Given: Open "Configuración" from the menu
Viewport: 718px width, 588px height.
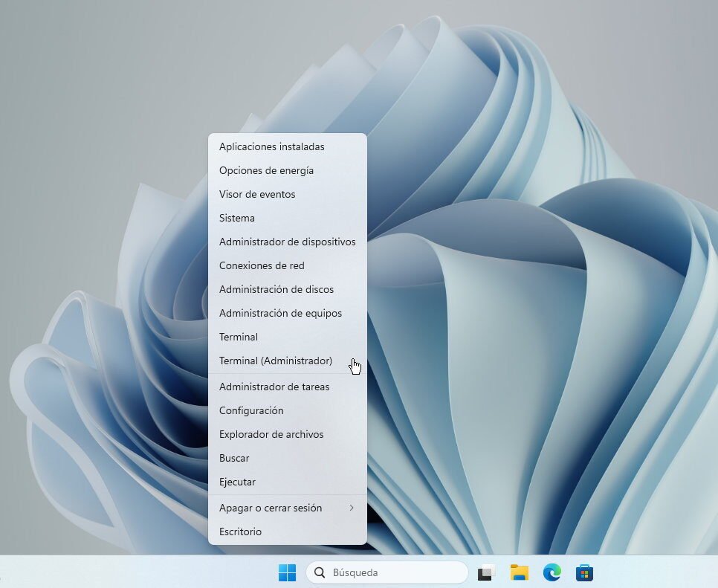Looking at the screenshot, I should coord(250,410).
